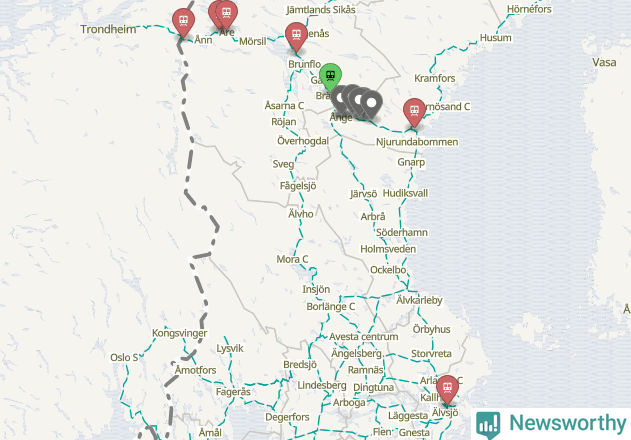Viewport: 631px width, 440px height.
Task: Click the red train marker at Härnösand C
Action: pos(414,112)
